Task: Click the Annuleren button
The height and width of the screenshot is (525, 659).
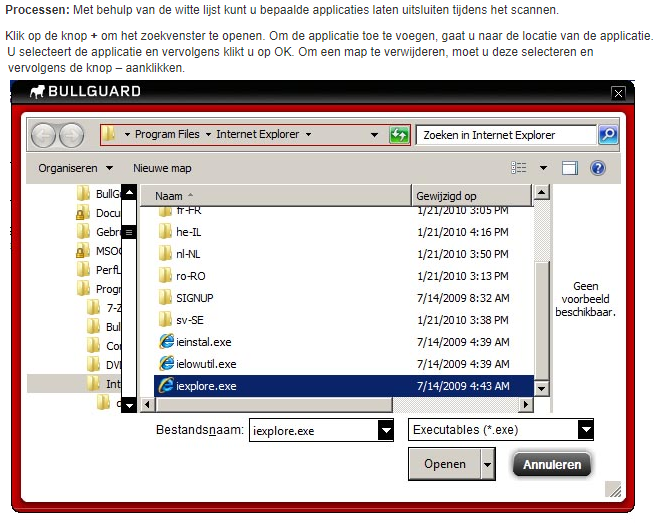Action: click(552, 465)
